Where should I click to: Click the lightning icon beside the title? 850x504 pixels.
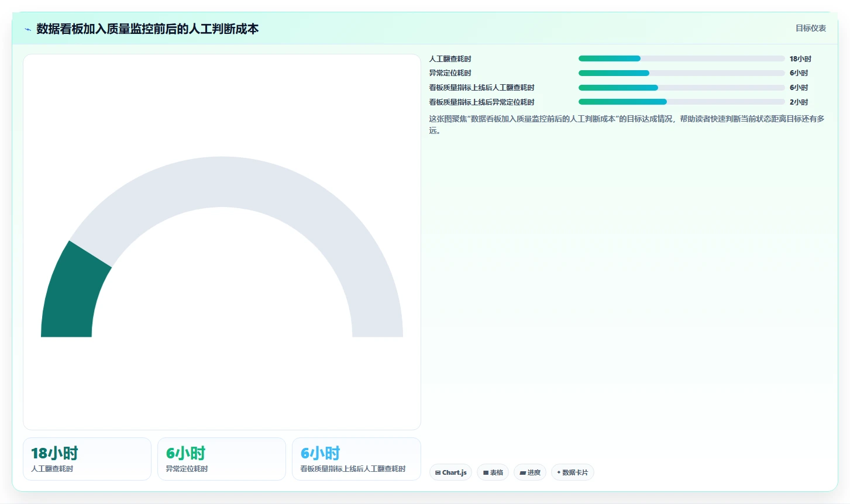27,29
